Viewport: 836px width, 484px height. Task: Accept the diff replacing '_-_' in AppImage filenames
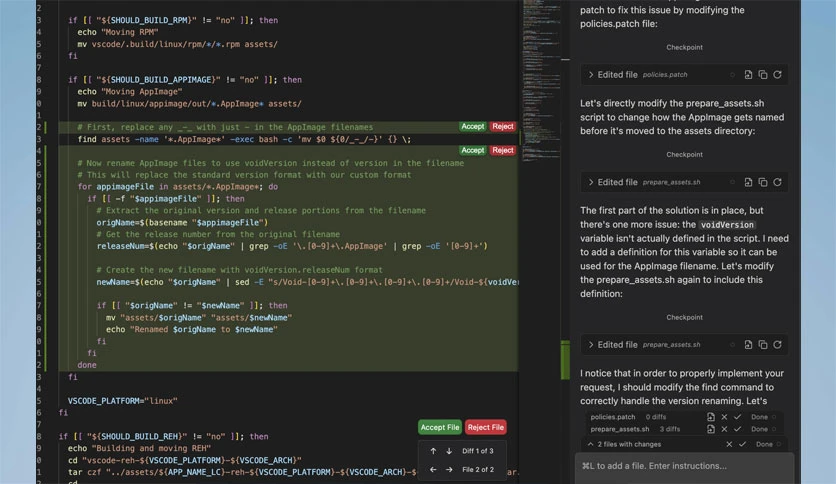click(472, 127)
